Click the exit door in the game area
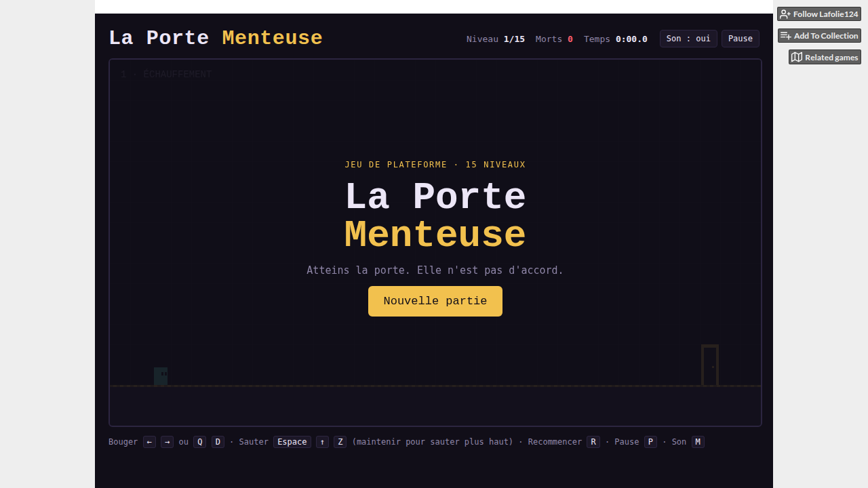868x488 pixels. point(710,365)
